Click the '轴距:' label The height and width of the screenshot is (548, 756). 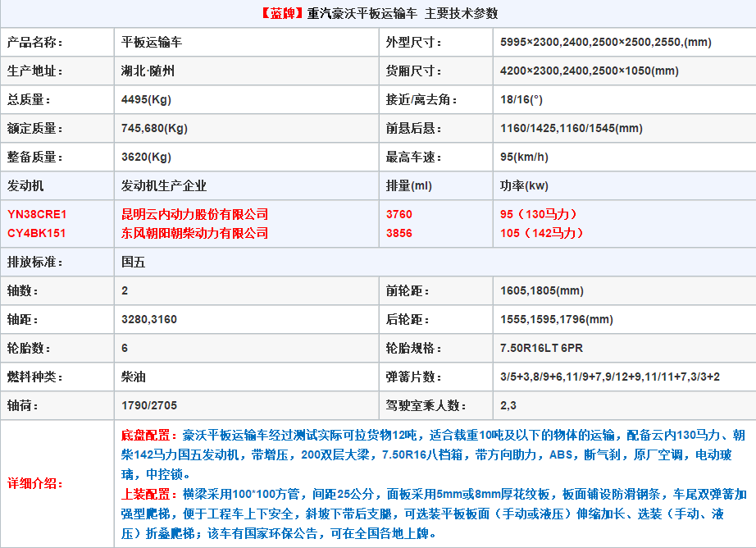coord(22,319)
